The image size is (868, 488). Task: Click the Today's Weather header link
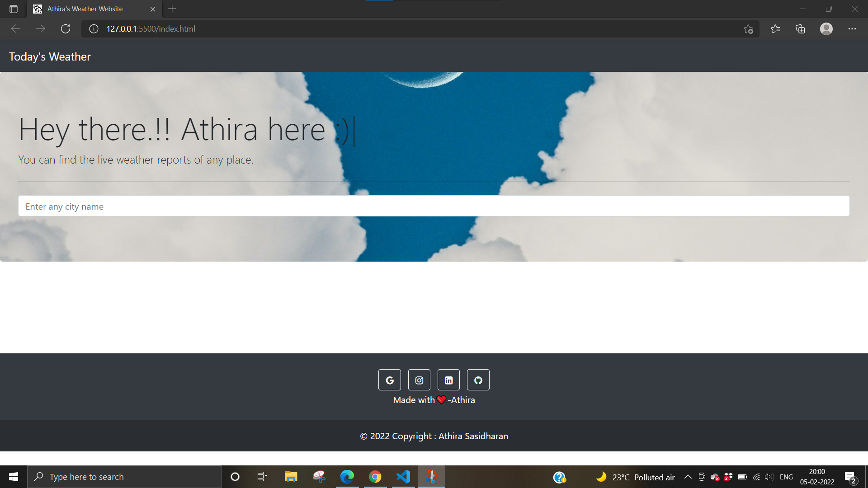tap(50, 56)
